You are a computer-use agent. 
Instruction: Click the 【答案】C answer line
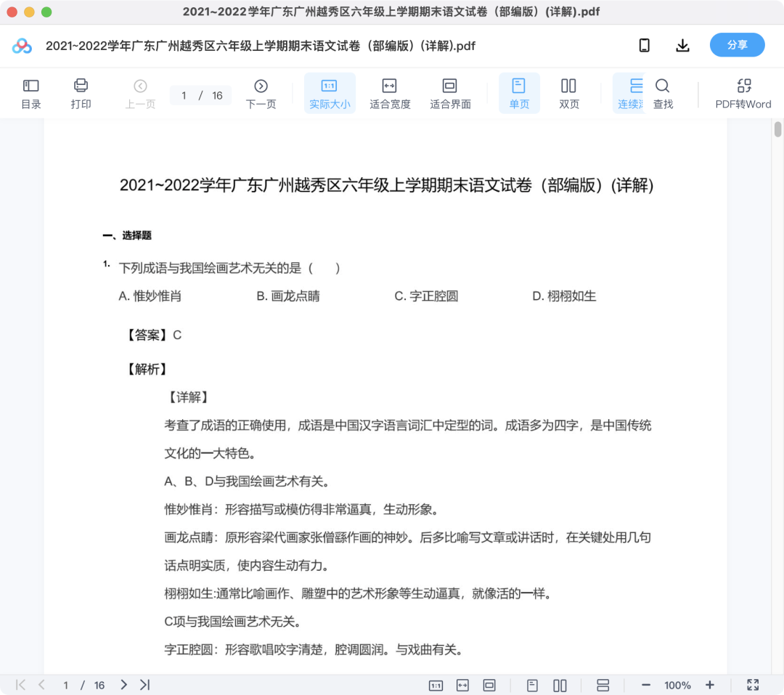tap(152, 335)
